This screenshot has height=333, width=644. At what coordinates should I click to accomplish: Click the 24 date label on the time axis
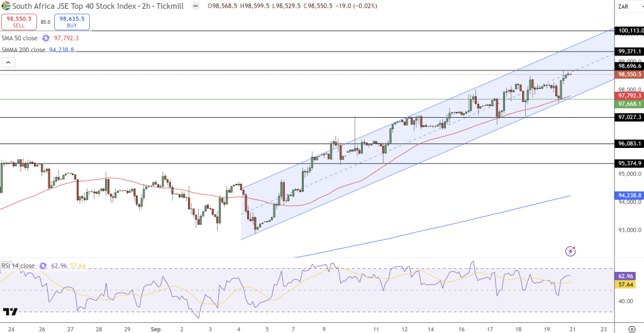tap(11, 329)
